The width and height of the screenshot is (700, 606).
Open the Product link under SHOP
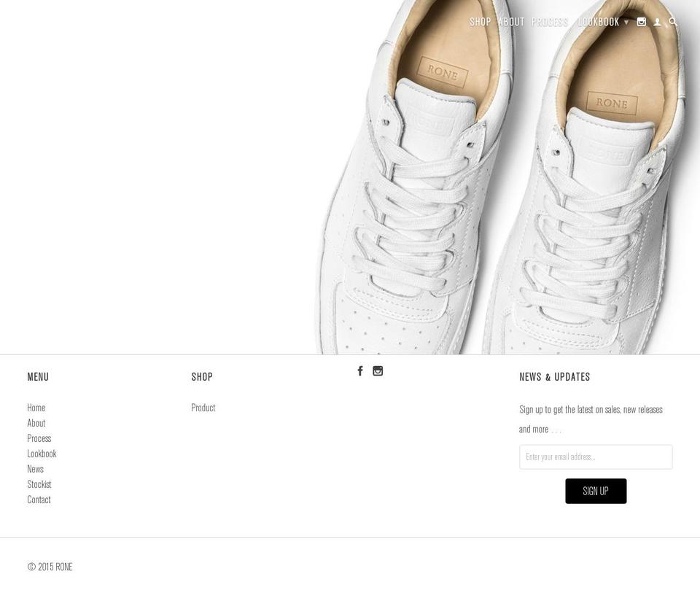pos(203,408)
